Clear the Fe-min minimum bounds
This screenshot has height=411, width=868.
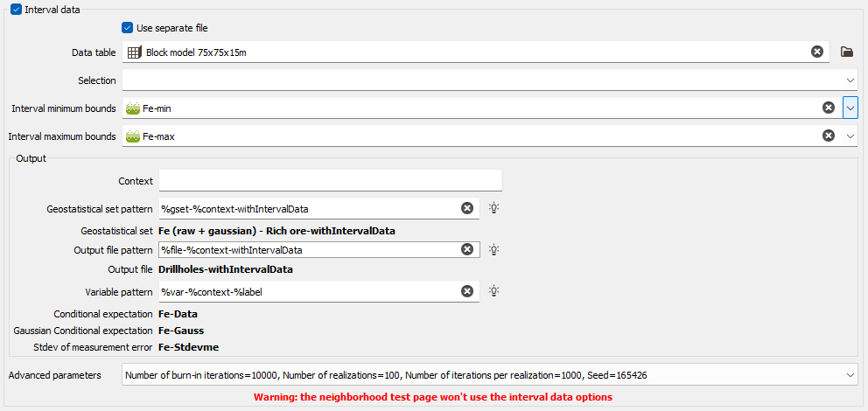click(829, 108)
